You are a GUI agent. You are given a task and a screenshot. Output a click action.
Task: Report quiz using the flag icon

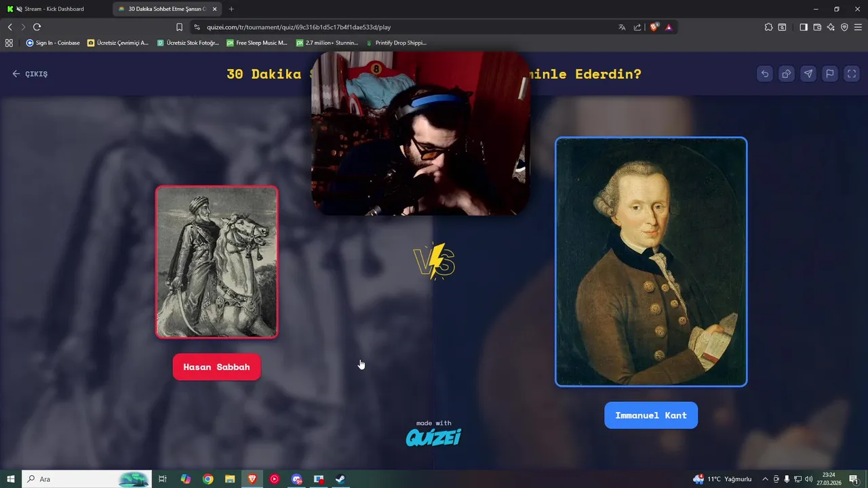(x=830, y=74)
